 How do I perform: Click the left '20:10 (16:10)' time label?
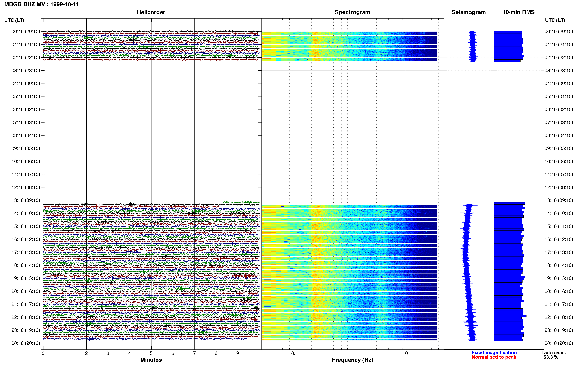(x=26, y=291)
